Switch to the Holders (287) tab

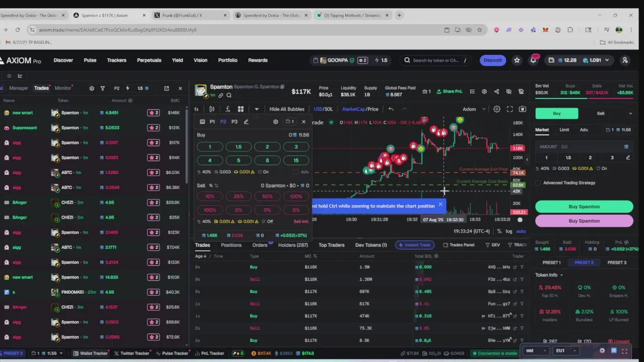293,245
